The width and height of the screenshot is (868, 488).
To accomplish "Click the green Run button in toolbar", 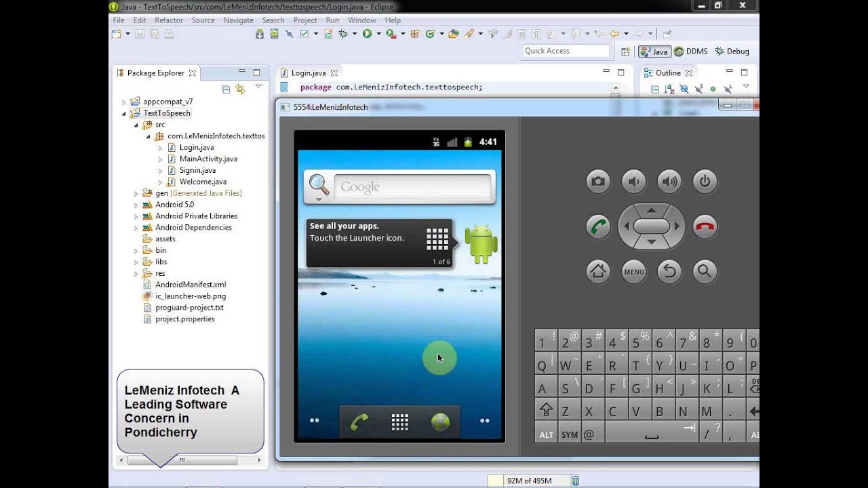I will [367, 34].
